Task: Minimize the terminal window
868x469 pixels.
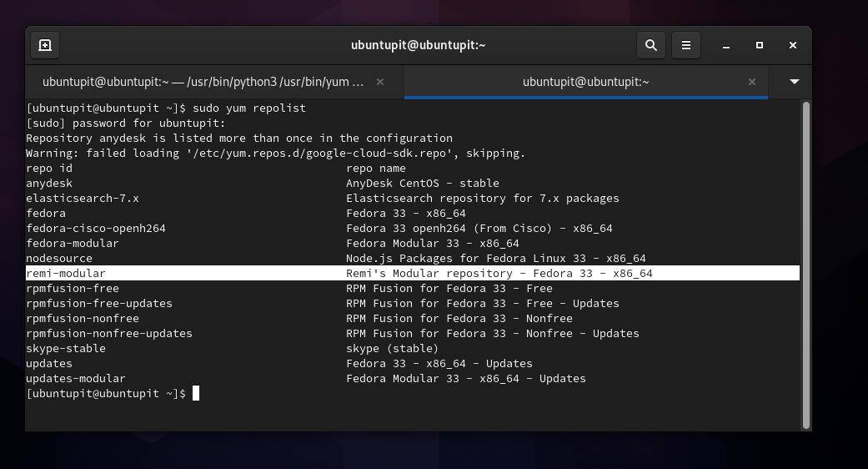Action: pyautogui.click(x=725, y=45)
